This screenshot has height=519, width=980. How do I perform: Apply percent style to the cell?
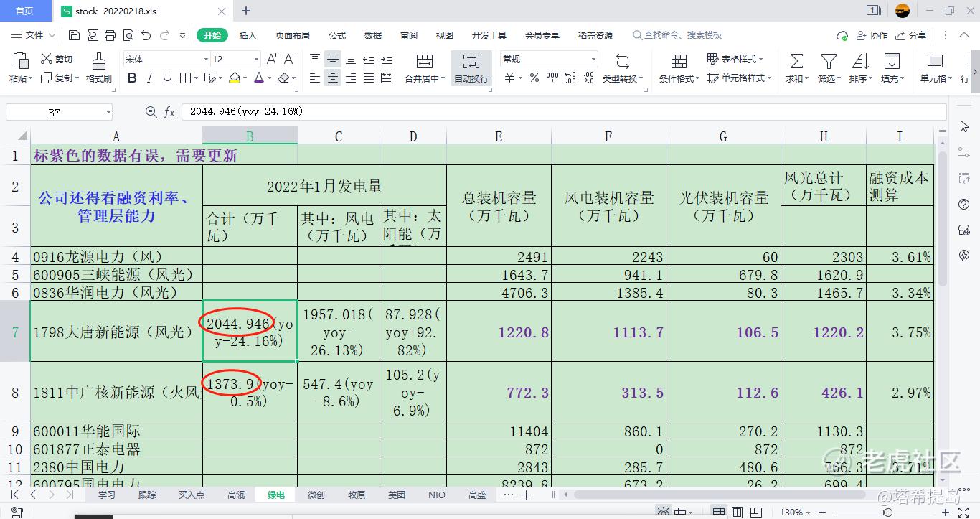[x=534, y=78]
